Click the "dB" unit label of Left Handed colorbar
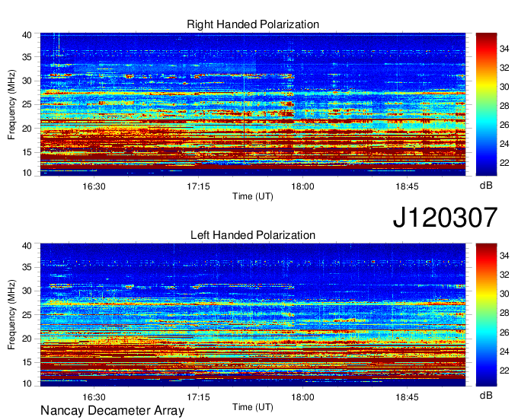 tap(486, 396)
